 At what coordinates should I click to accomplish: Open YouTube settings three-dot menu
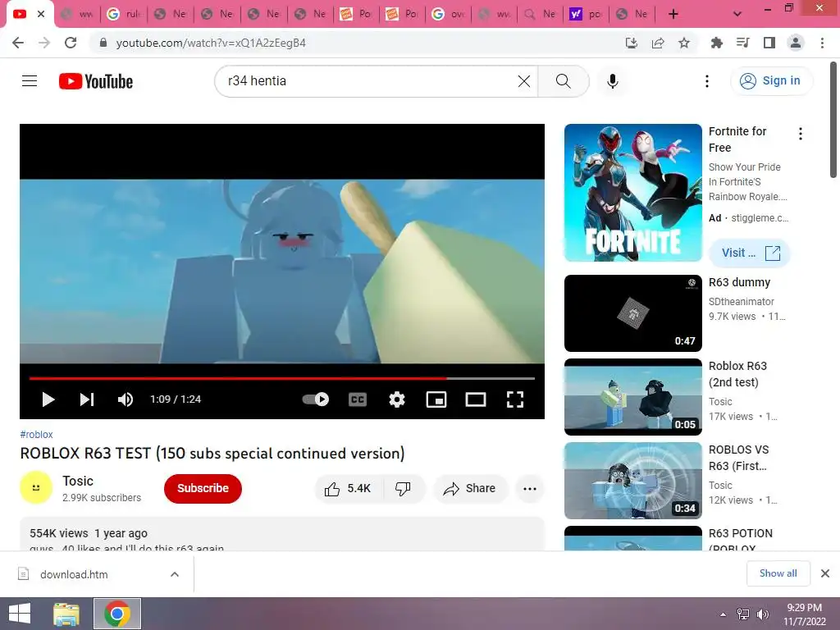coord(706,81)
